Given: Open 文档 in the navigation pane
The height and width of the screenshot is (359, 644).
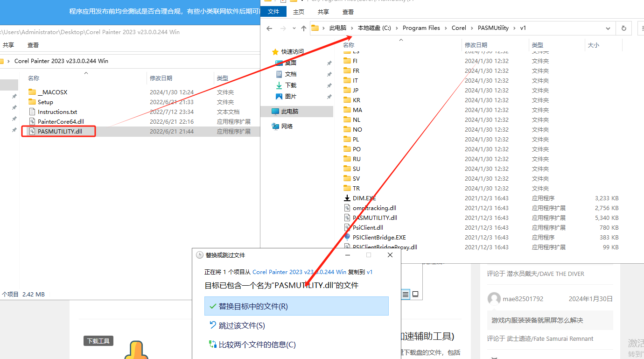Looking at the screenshot, I should [x=291, y=74].
